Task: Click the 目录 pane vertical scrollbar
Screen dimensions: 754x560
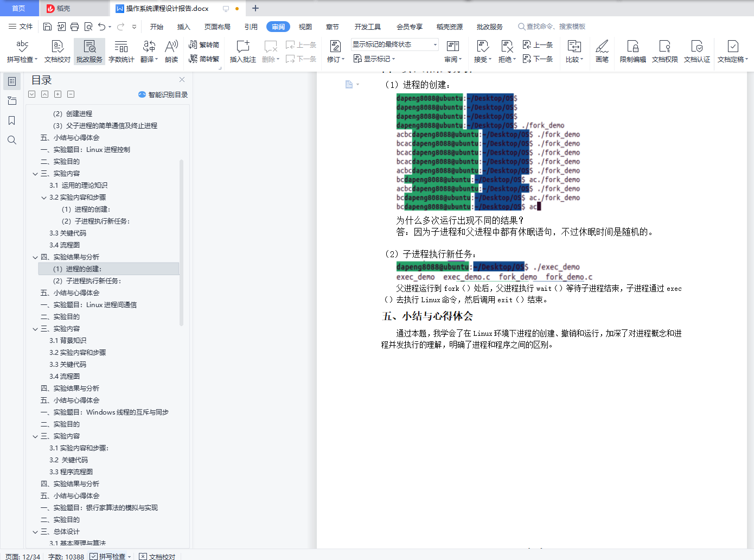Action: point(181,243)
